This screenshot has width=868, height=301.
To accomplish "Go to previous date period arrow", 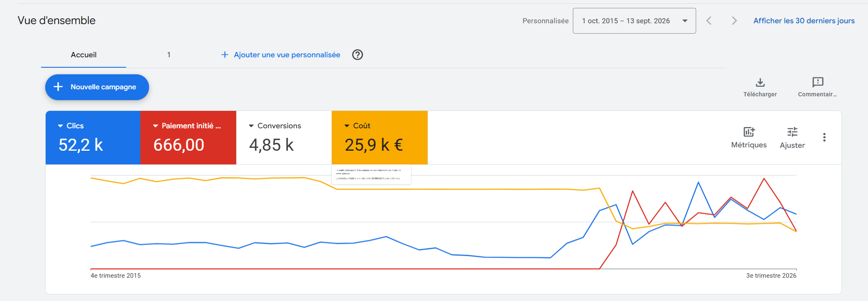I will click(x=709, y=21).
